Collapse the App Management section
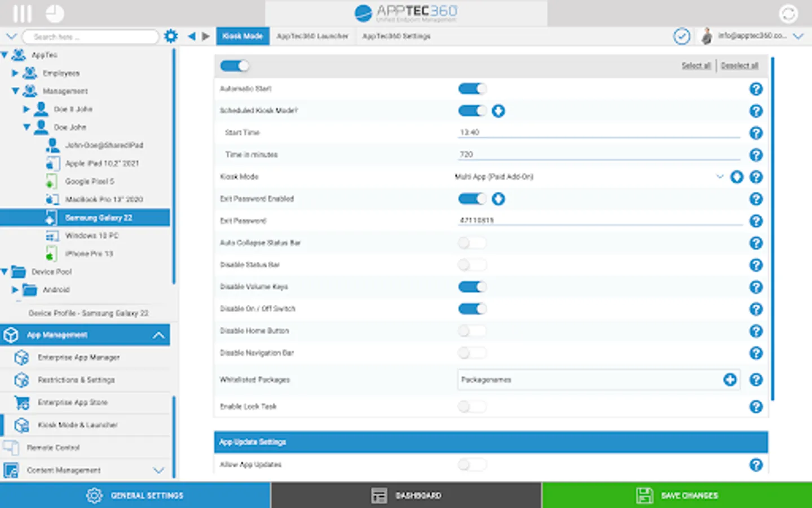Viewport: 812px width, 508px height. pyautogui.click(x=158, y=335)
